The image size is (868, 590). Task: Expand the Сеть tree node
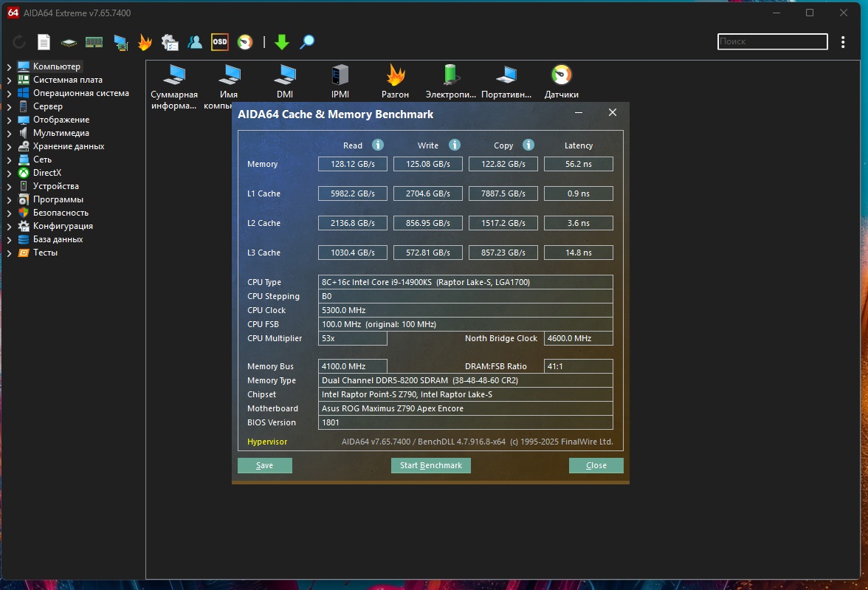9,159
